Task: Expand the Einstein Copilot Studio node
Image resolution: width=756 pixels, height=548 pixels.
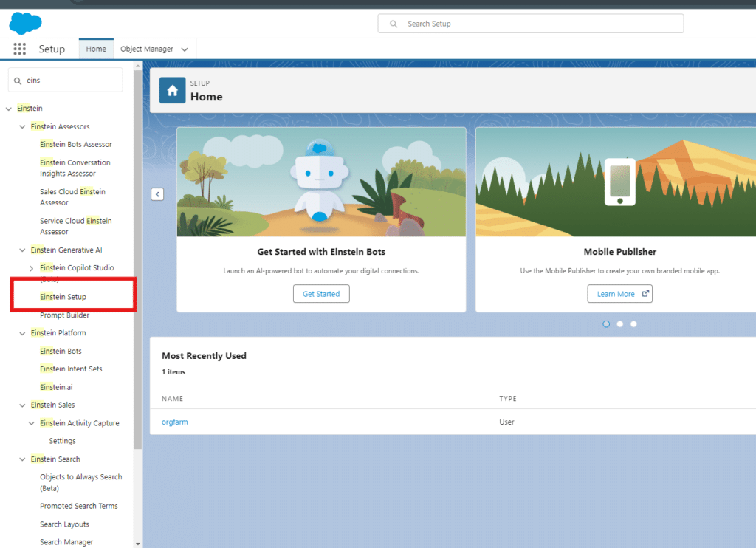Action: (31, 268)
